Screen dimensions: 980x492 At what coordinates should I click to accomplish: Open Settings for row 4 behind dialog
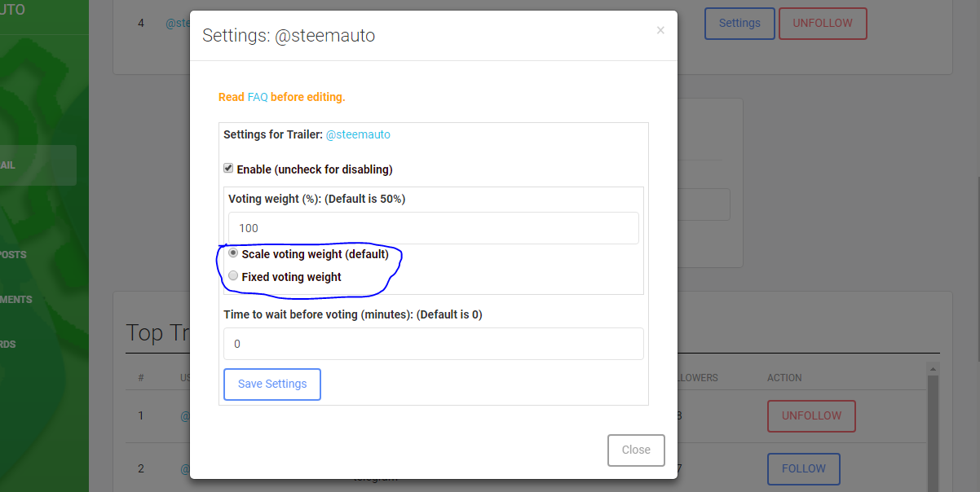click(739, 23)
